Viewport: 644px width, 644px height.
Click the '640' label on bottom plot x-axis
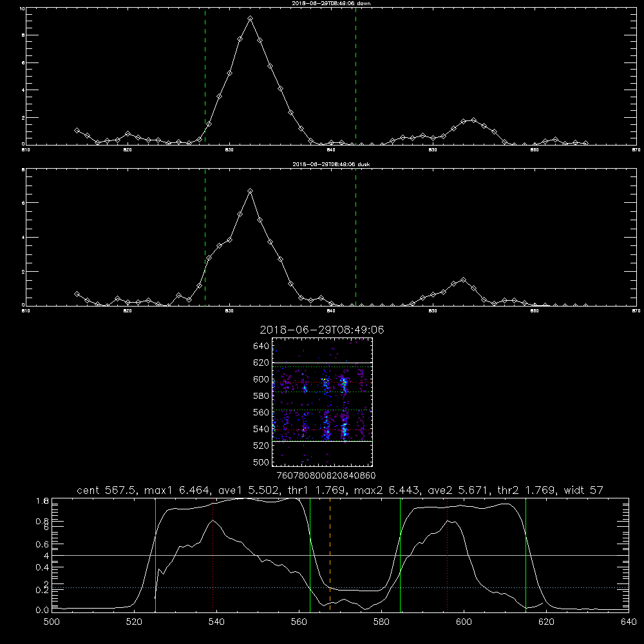point(629,622)
